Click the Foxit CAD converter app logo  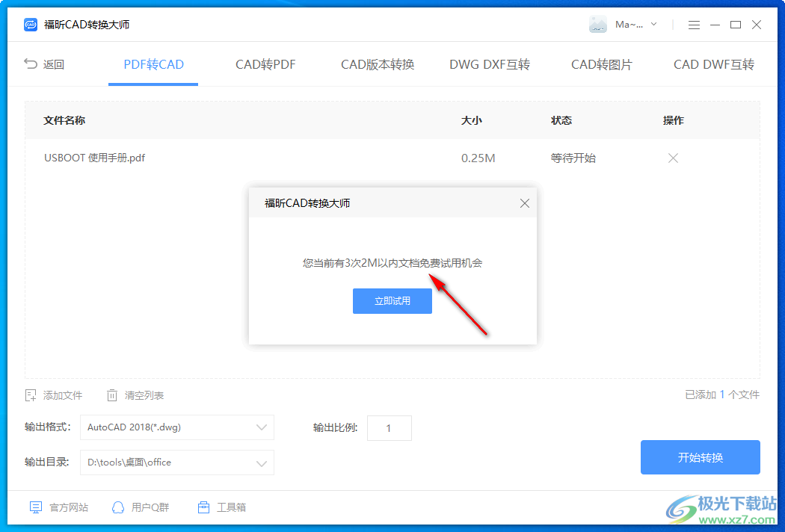pos(31,25)
